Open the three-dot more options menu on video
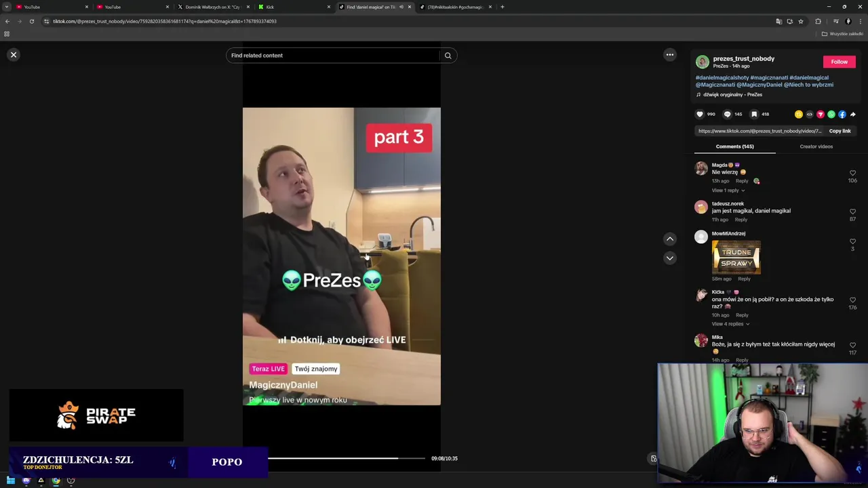The width and height of the screenshot is (868, 488). click(669, 55)
